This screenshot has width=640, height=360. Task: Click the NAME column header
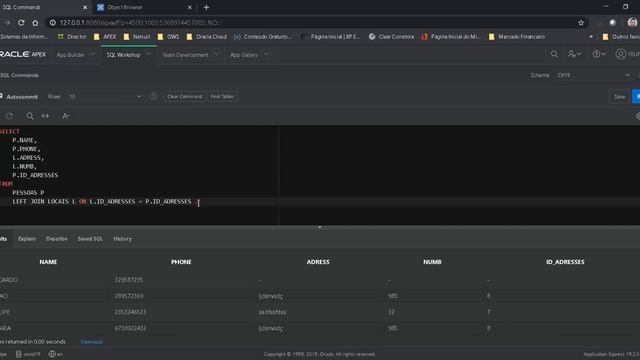(x=48, y=262)
